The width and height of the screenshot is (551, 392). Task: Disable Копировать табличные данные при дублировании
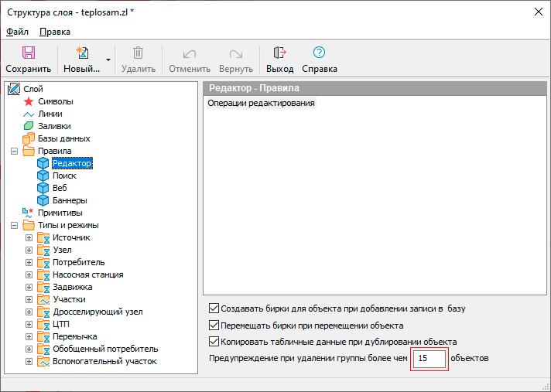tap(214, 342)
